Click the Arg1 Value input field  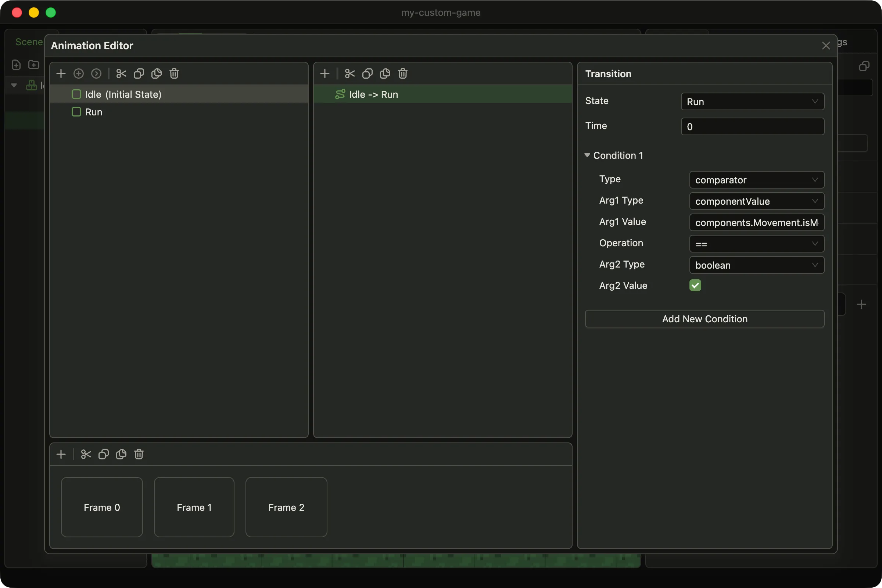[x=756, y=223]
